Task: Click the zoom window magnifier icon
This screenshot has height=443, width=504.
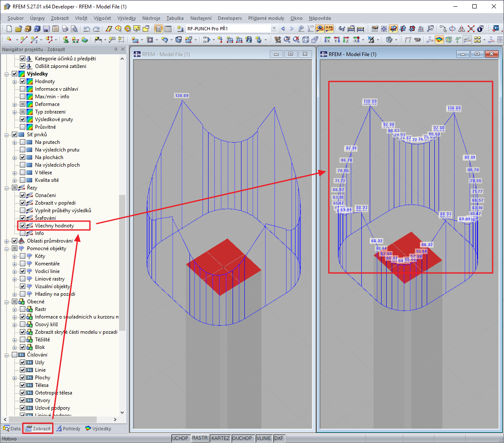Action: click(287, 40)
